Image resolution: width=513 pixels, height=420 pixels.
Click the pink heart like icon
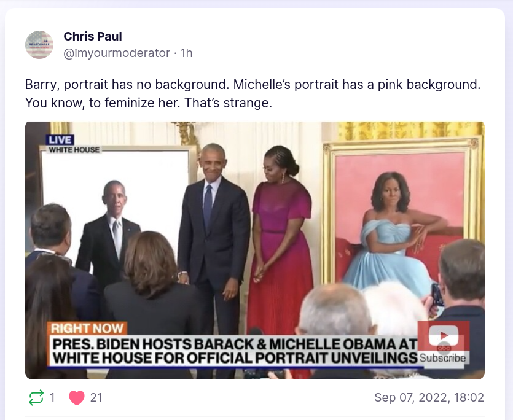click(77, 398)
